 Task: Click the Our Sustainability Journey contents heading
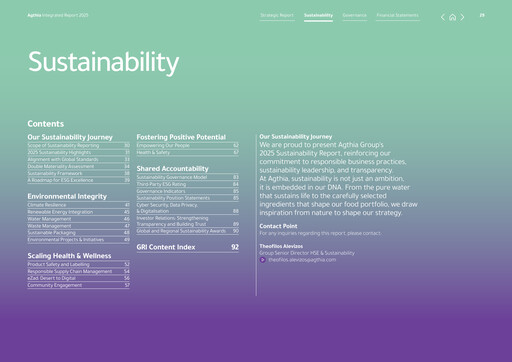click(x=70, y=137)
